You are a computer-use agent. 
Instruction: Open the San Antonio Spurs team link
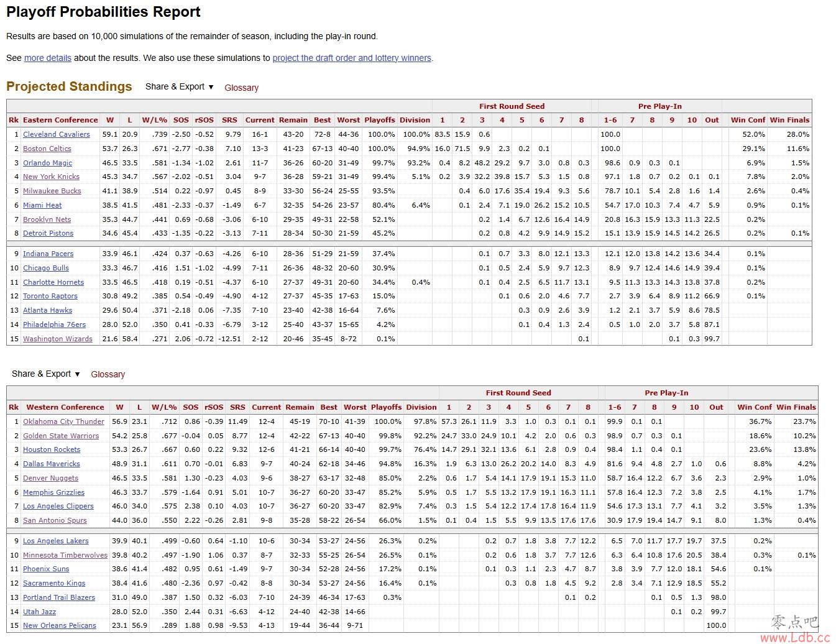(55, 520)
